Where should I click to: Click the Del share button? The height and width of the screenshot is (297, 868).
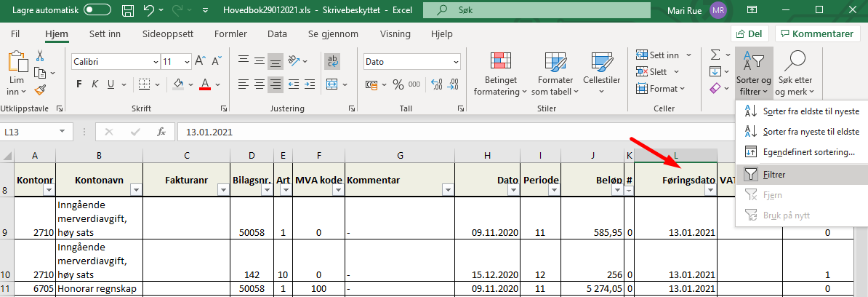[749, 34]
